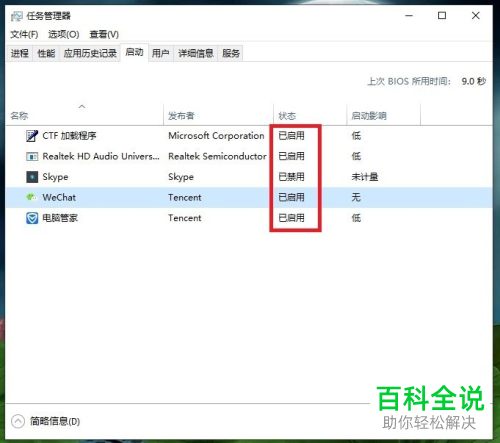
Task: Sort by 名称 column header
Action: [85, 115]
